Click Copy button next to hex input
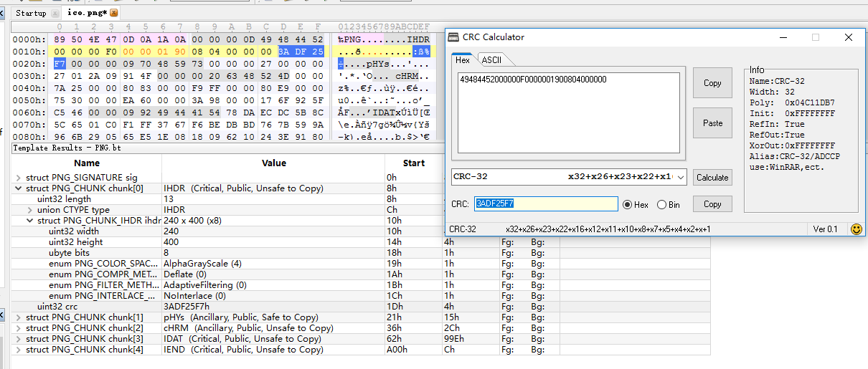 (712, 83)
